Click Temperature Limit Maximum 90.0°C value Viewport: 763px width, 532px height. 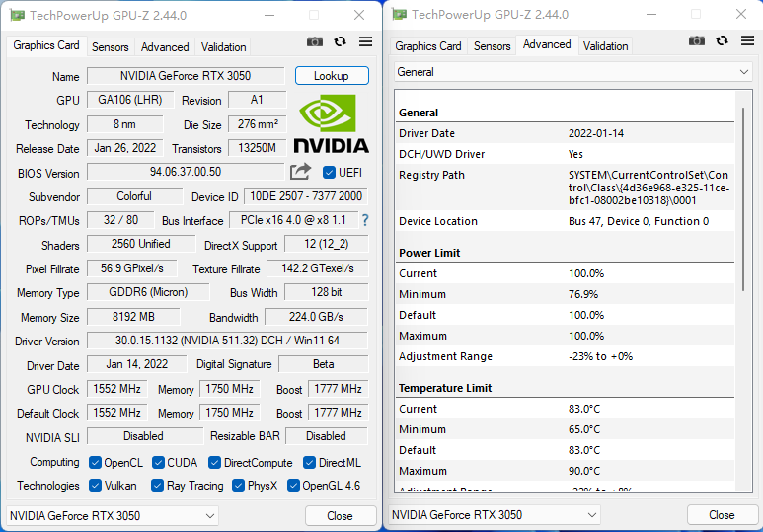tap(584, 471)
